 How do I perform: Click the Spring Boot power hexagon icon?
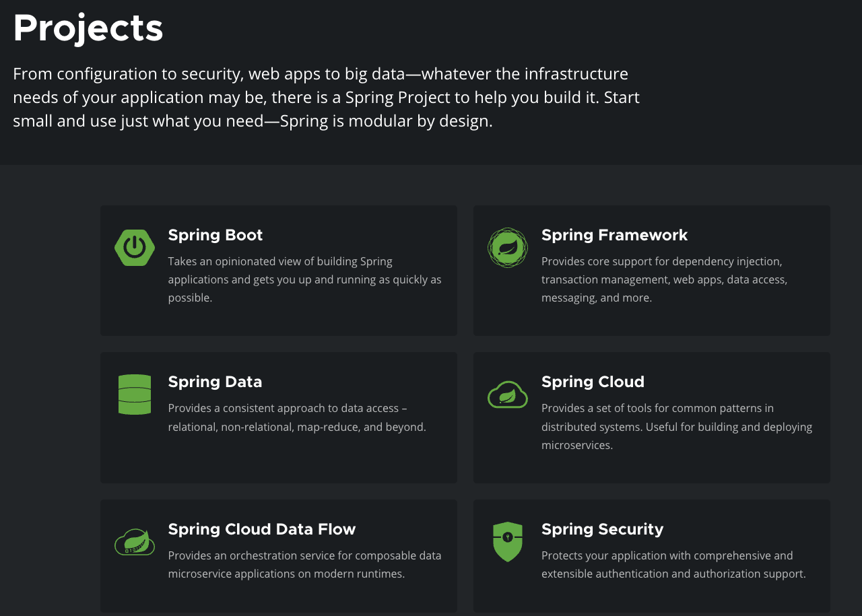135,248
